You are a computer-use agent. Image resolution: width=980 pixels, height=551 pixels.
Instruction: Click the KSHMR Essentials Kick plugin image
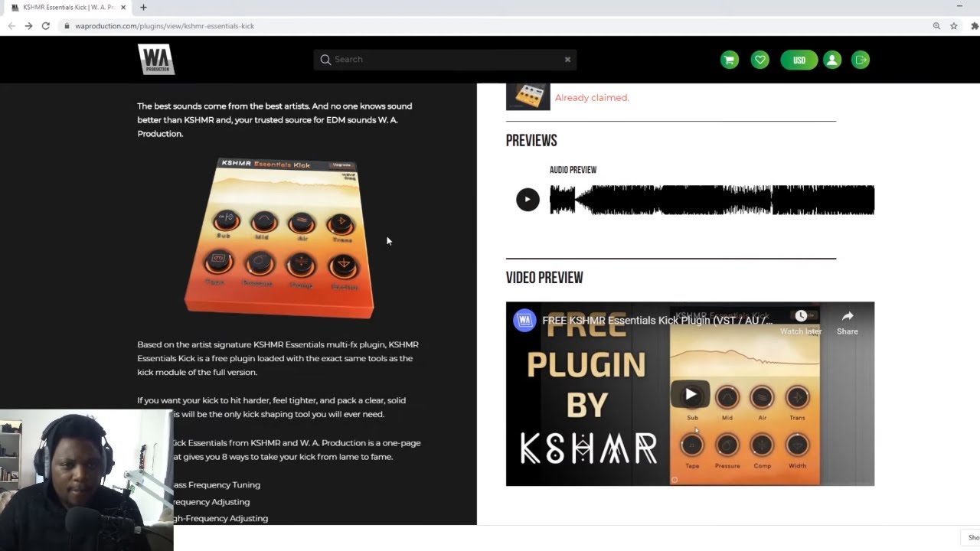pos(279,238)
